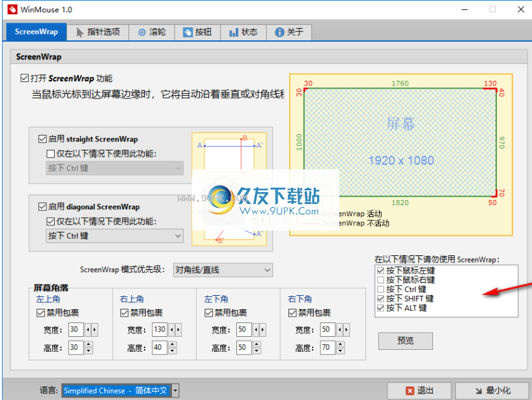
Task: Toggle condition checkbox under diagonal ScreenWrap
Action: [51, 221]
